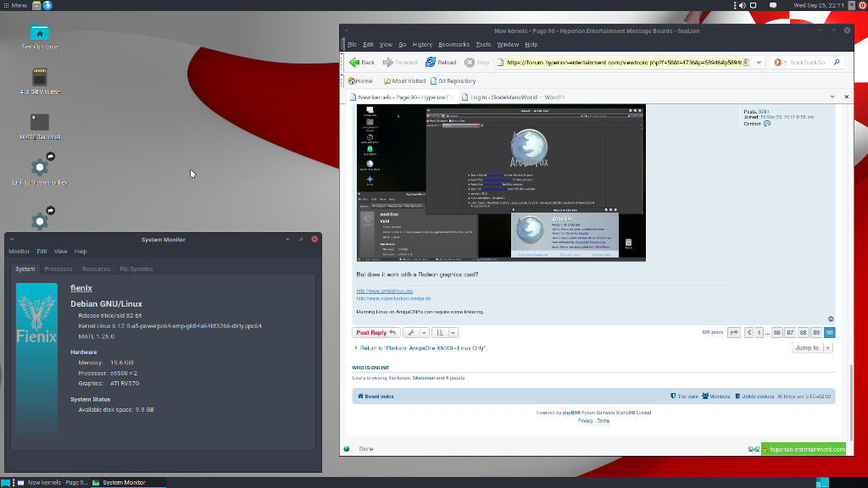The width and height of the screenshot is (868, 488).
Task: Close the current browser tab
Action: pyautogui.click(x=847, y=97)
